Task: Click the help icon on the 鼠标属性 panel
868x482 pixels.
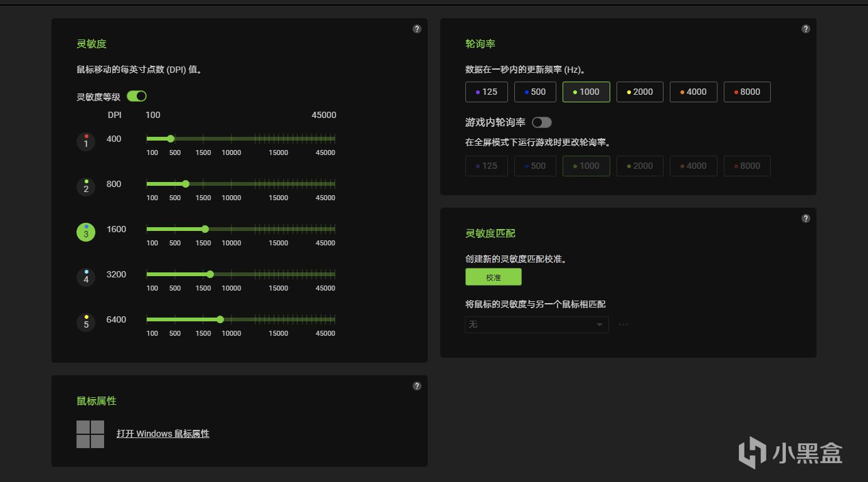Action: point(416,385)
